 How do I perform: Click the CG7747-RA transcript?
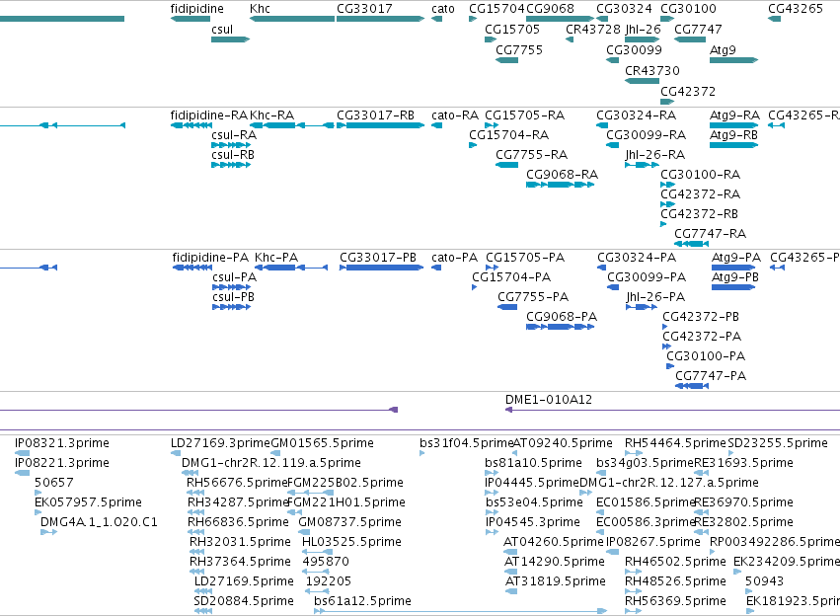click(x=692, y=244)
